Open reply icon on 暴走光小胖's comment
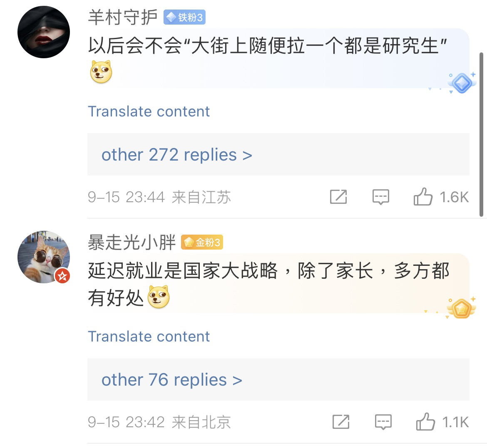The image size is (487, 448). (383, 422)
